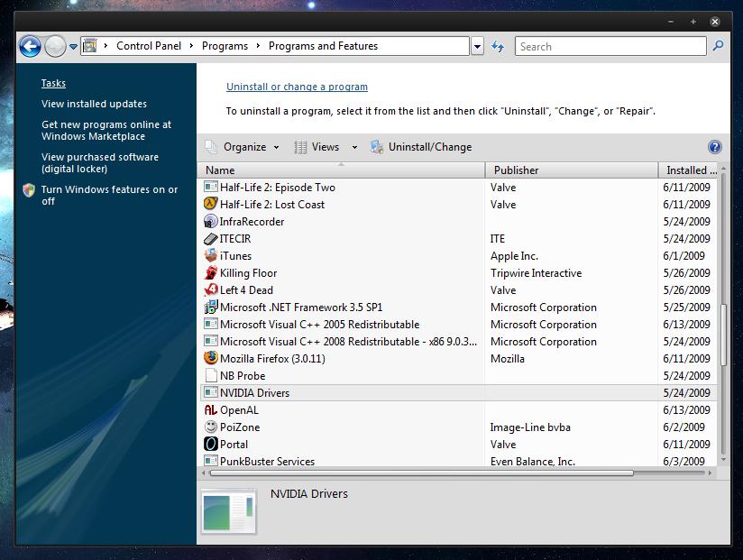This screenshot has width=743, height=560.
Task: Click the scroll right arrow of program list
Action: (710, 473)
